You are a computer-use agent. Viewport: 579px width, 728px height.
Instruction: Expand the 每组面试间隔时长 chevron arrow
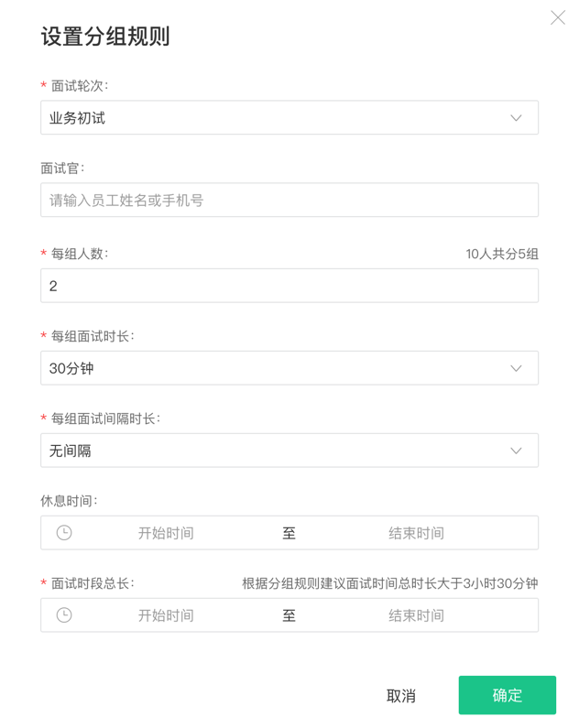coord(516,451)
